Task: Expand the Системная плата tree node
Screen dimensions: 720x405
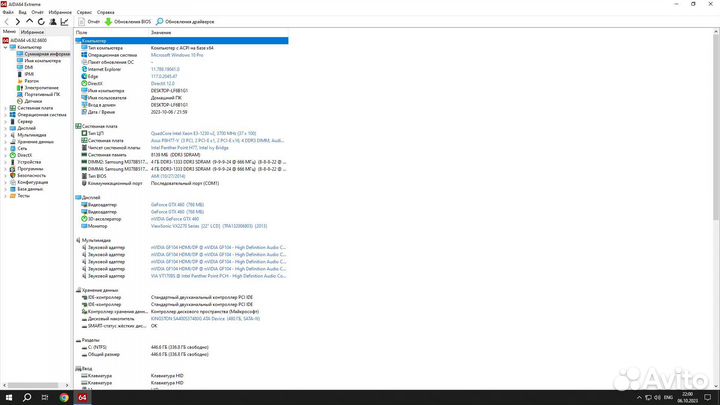Action: [x=8, y=107]
